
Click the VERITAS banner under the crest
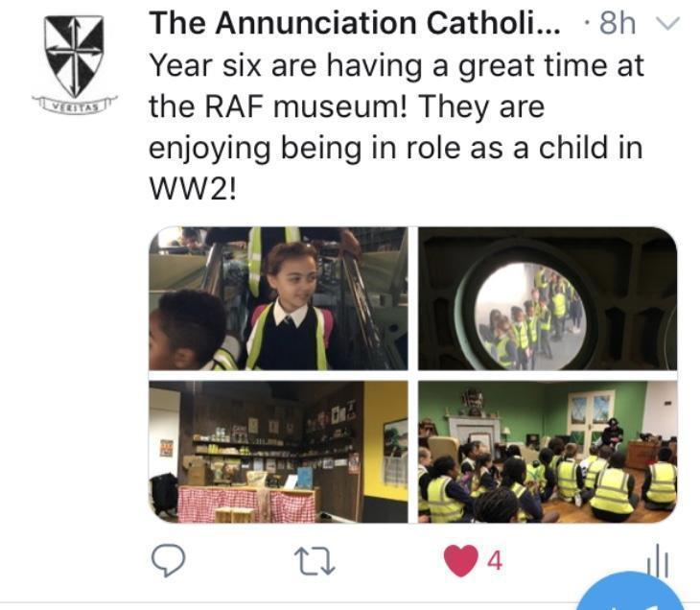75,106
